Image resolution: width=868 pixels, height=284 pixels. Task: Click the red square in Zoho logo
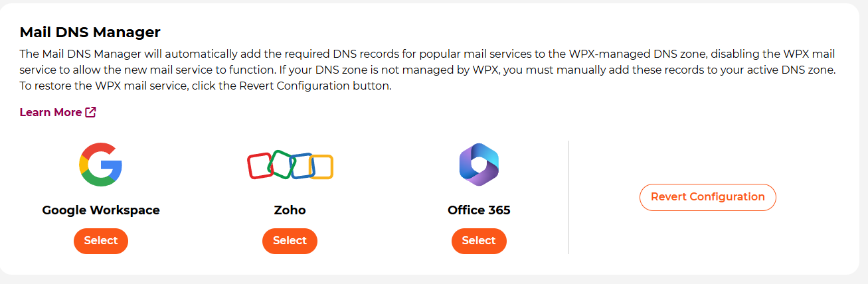[x=260, y=165]
